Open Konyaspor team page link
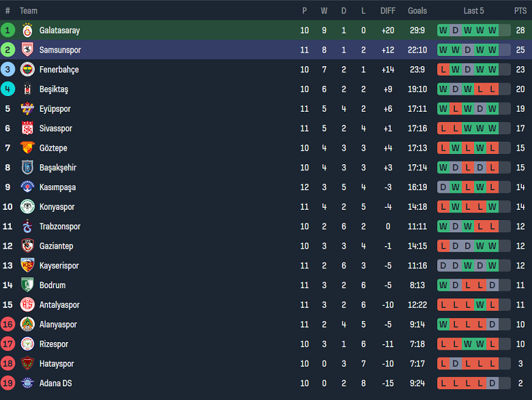This screenshot has width=532, height=400. [x=57, y=206]
